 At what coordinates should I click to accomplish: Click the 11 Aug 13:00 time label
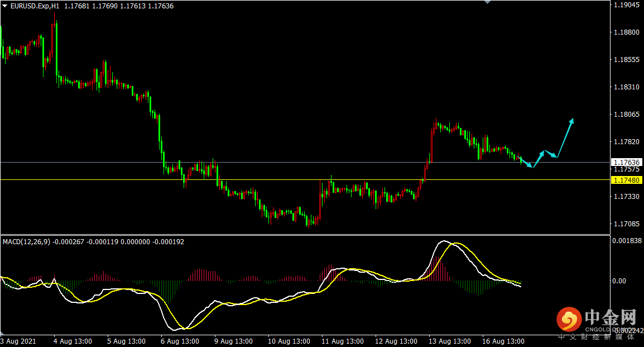343,341
